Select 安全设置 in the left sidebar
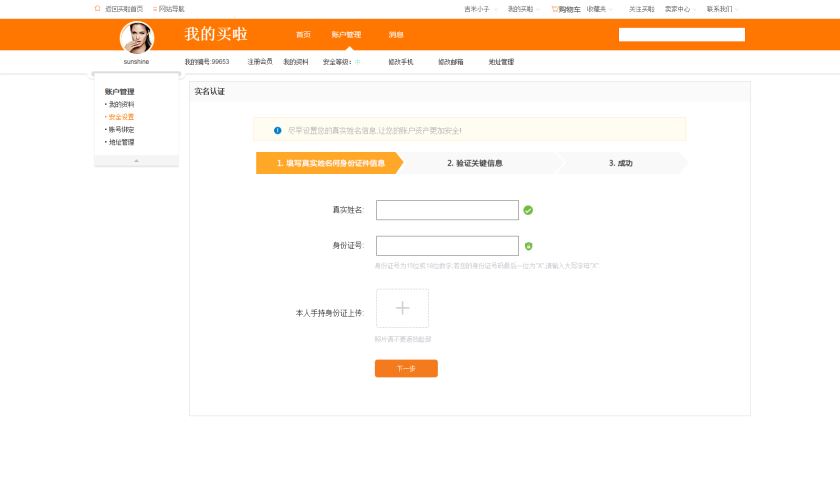Screen dimensions: 840x500 (121, 117)
